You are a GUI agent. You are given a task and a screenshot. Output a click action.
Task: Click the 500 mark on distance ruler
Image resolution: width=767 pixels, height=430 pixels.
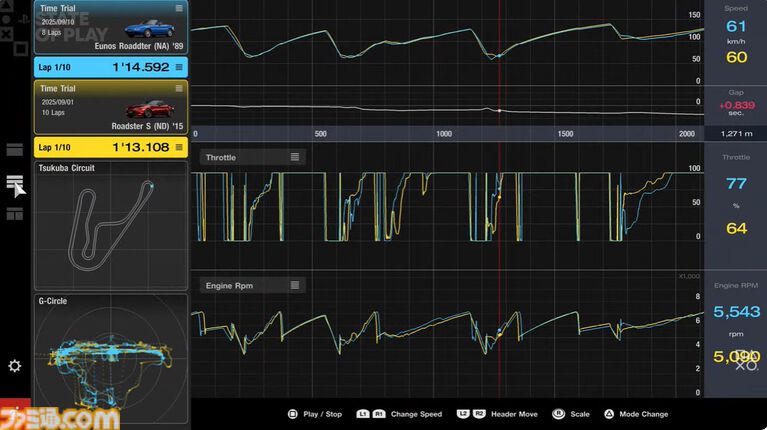pos(320,134)
